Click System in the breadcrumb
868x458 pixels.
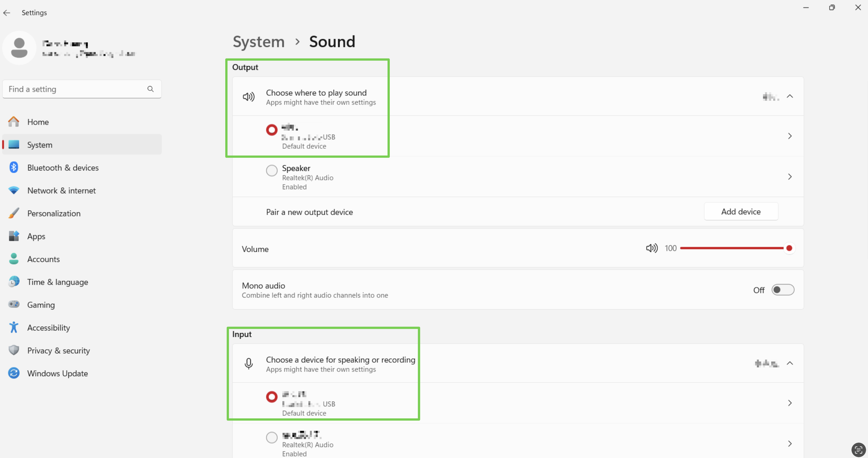pos(259,42)
